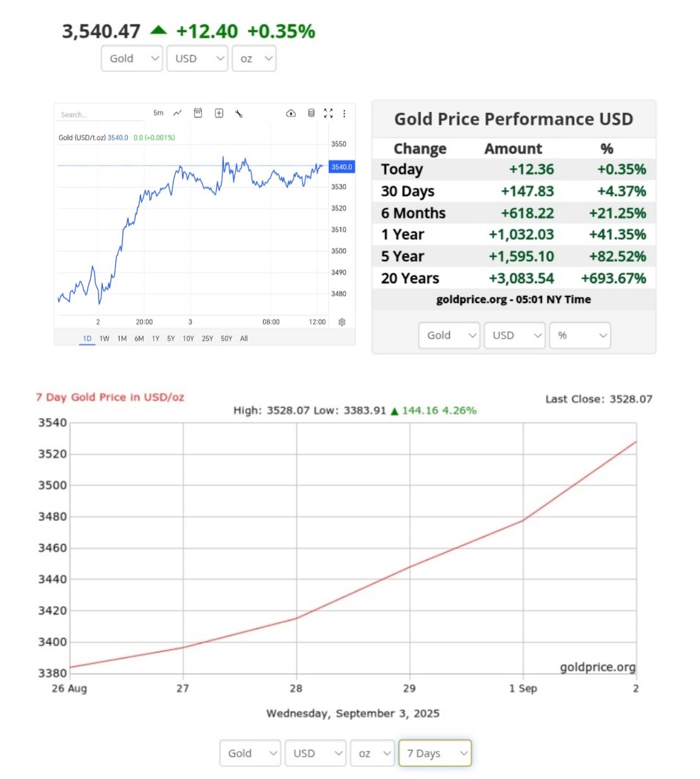Open the calendar date range icon

click(198, 113)
